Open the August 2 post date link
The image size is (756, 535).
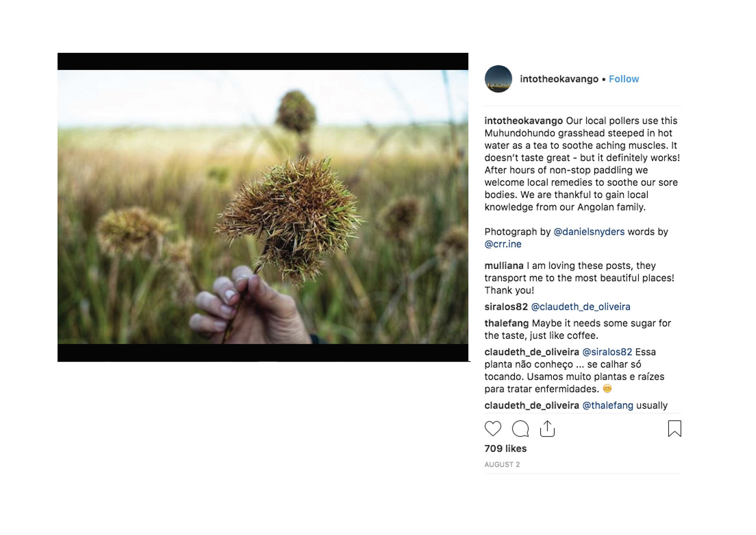click(x=502, y=465)
